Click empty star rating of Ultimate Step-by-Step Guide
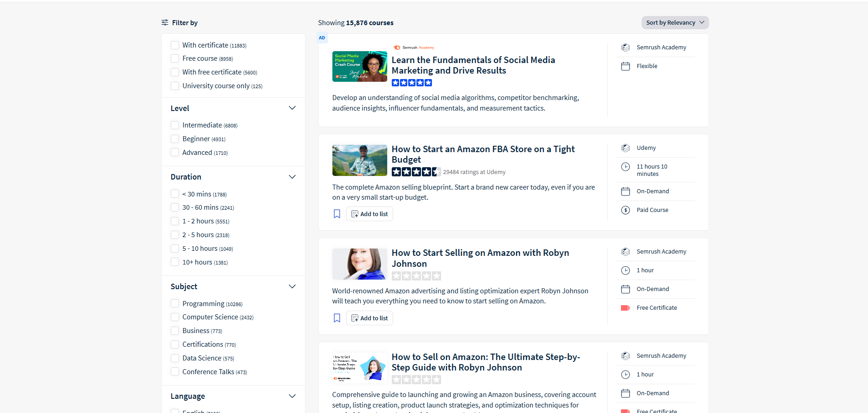 (416, 380)
